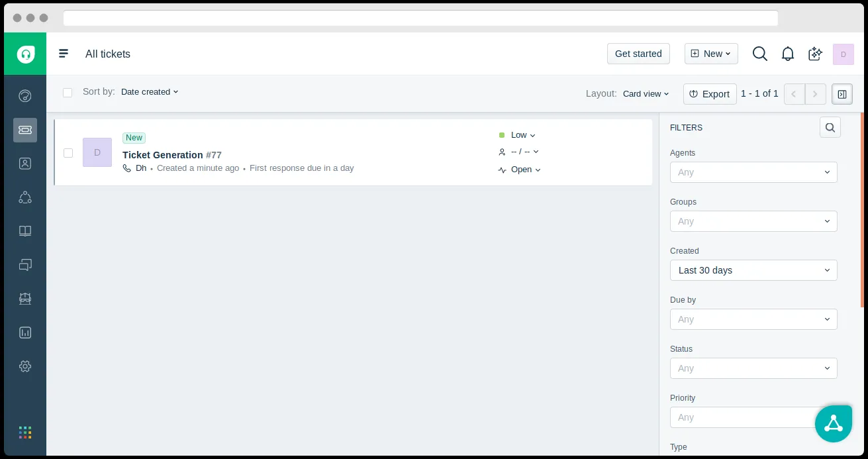Screen dimensions: 868x459
Task: Open the Contacts icon in sidebar
Action: (25, 164)
